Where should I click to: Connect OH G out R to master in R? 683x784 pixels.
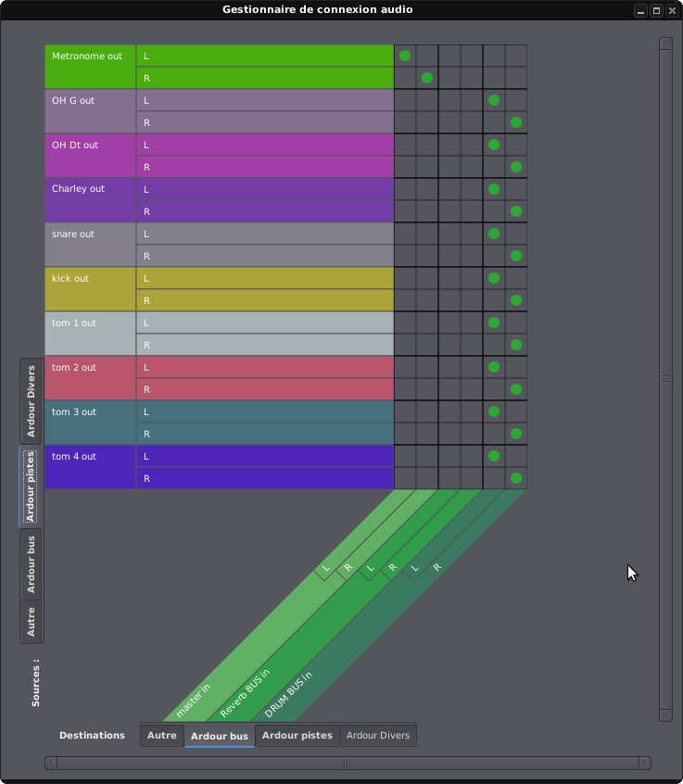point(427,122)
